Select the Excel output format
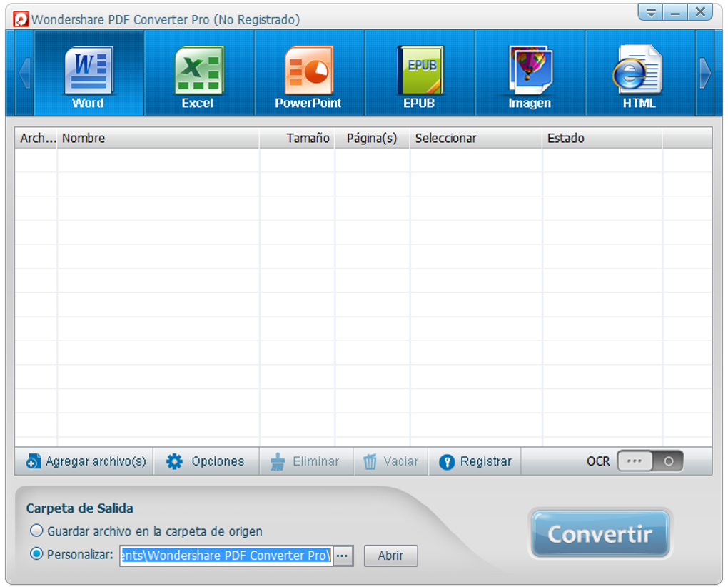Viewport: 728px width, 587px height. 199,74
